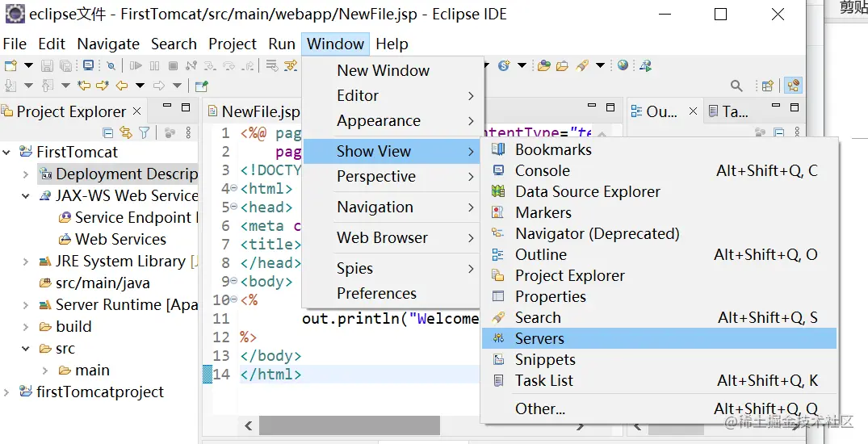The width and height of the screenshot is (868, 444).
Task: Click the Save All toolbar icon
Action: pyautogui.click(x=66, y=66)
